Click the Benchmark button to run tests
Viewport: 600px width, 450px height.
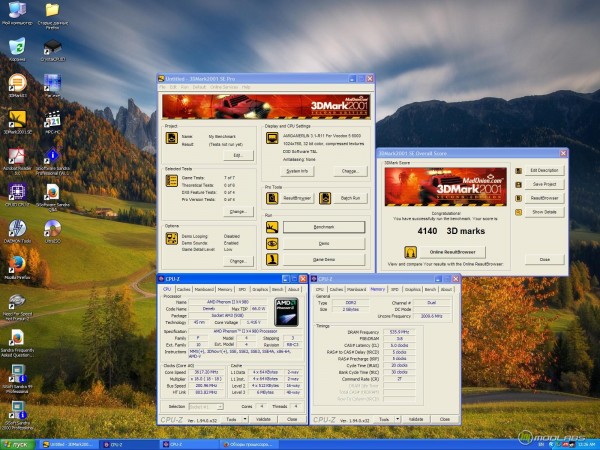324,227
